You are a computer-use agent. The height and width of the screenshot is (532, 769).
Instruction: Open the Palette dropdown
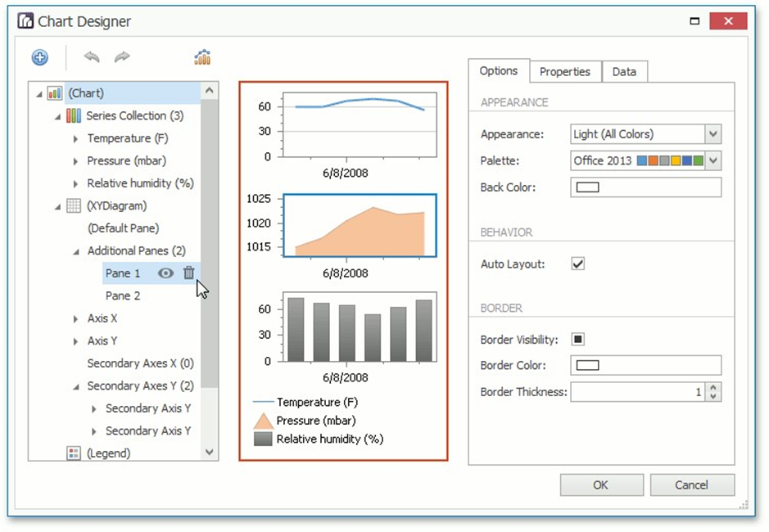pyautogui.click(x=712, y=160)
